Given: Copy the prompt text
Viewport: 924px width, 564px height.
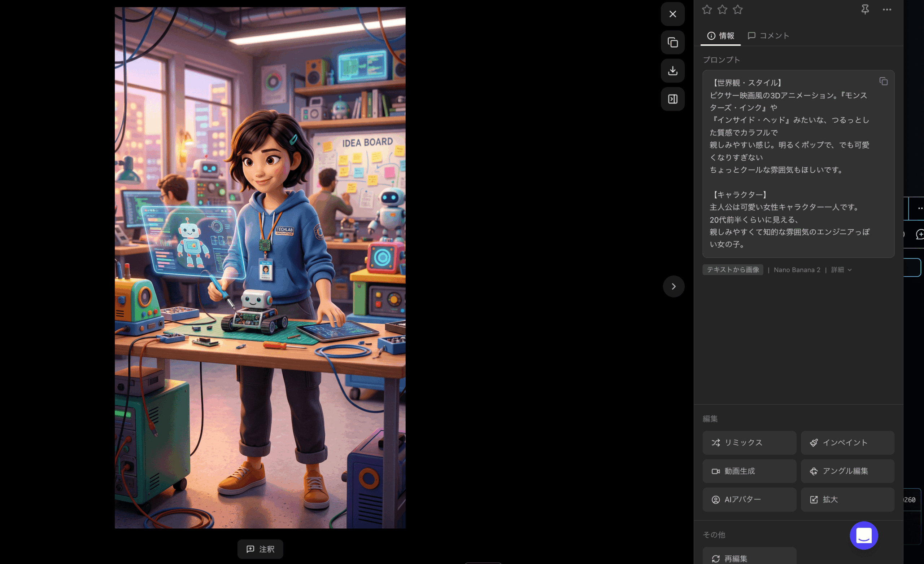Looking at the screenshot, I should tap(883, 81).
